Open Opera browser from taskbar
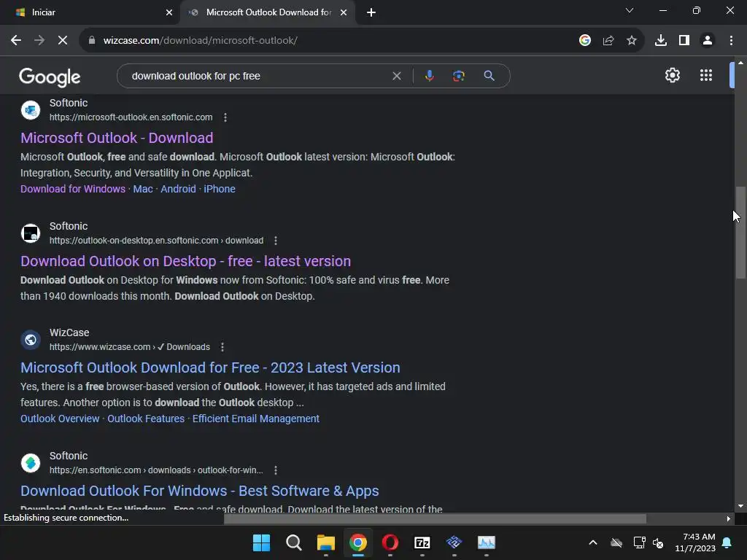Viewport: 747px width, 560px height. tap(390, 542)
